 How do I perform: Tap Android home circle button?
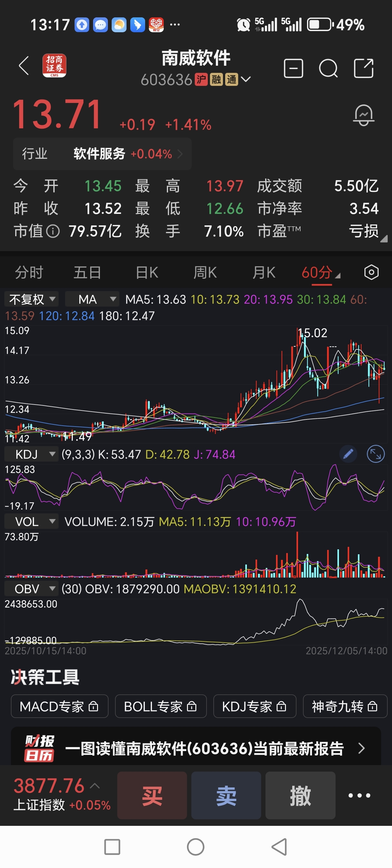click(x=195, y=847)
